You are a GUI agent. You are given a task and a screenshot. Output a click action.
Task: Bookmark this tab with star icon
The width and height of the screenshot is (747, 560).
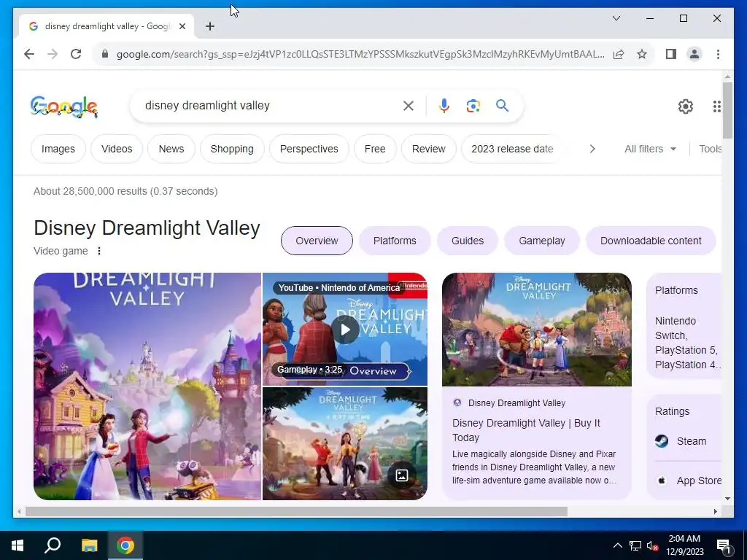[642, 54]
